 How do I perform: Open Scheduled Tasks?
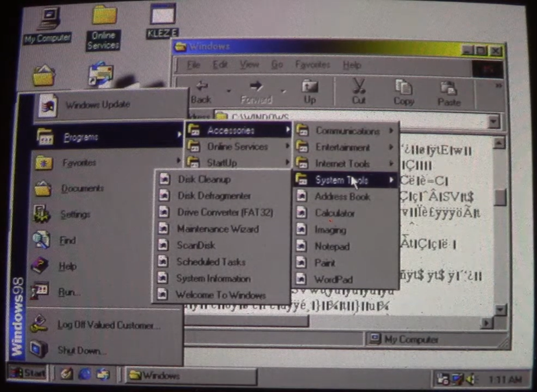pos(221,262)
